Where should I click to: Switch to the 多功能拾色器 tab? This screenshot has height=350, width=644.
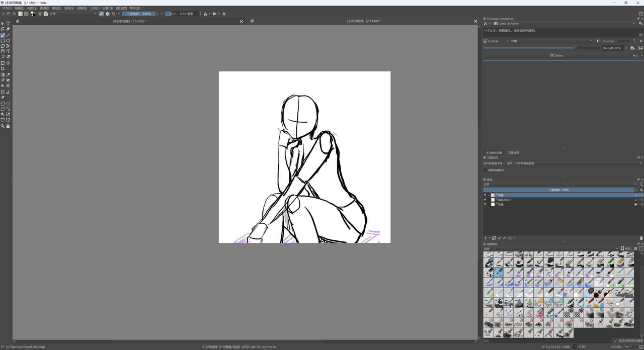[494, 153]
